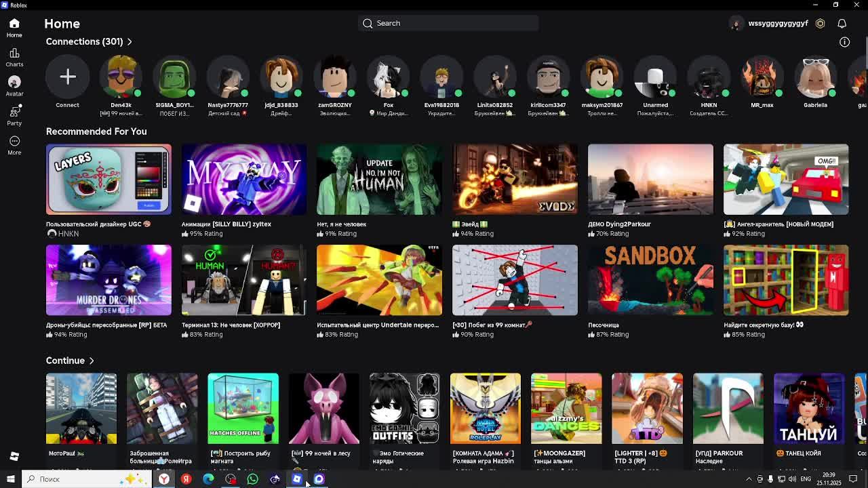Open the 99 nights in forest thumbnail
The image size is (868, 488).
[x=324, y=409]
